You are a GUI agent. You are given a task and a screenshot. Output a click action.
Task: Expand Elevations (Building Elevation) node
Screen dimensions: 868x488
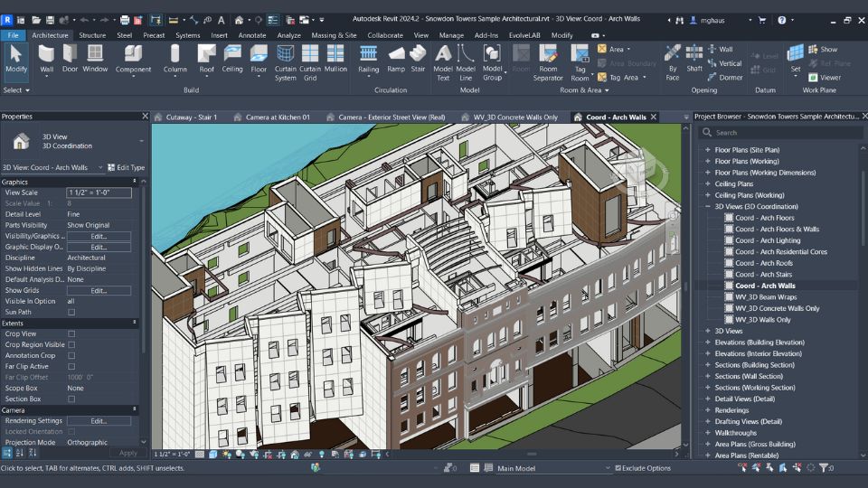(x=707, y=343)
